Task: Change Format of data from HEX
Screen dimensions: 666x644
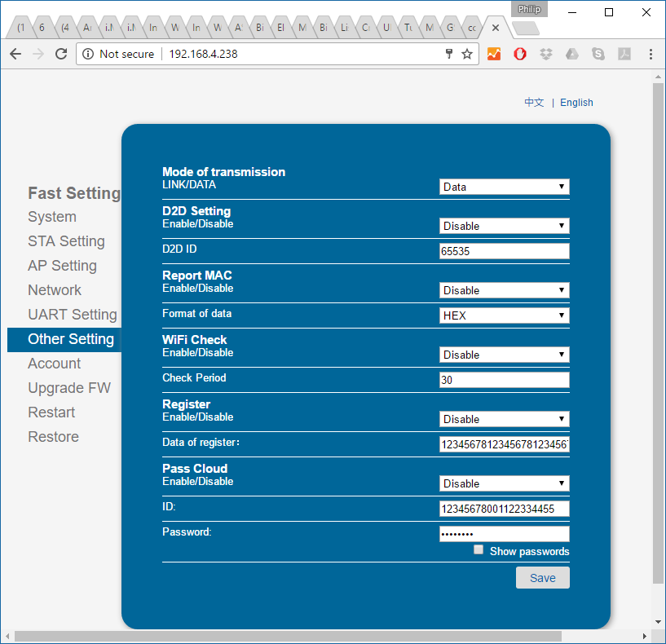Action: point(504,315)
